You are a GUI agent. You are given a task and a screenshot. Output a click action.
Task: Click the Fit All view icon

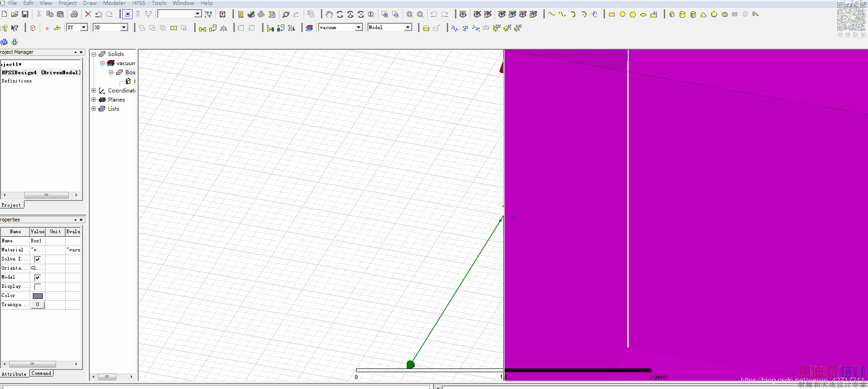pos(410,15)
